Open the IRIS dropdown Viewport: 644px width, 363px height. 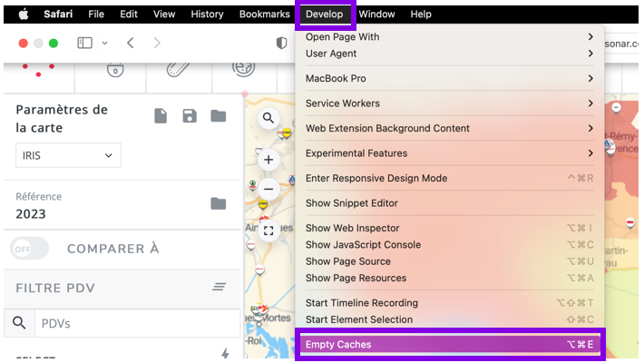point(68,155)
